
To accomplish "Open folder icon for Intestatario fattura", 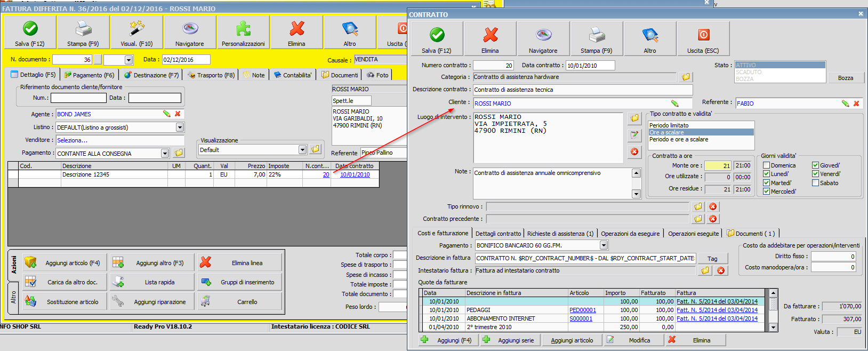I will 705,270.
